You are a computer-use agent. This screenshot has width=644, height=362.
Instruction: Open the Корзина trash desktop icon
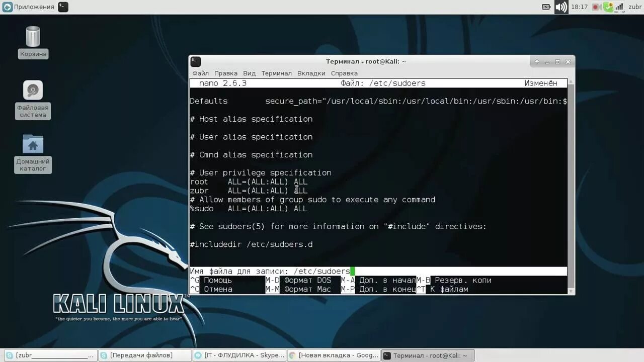(x=33, y=42)
